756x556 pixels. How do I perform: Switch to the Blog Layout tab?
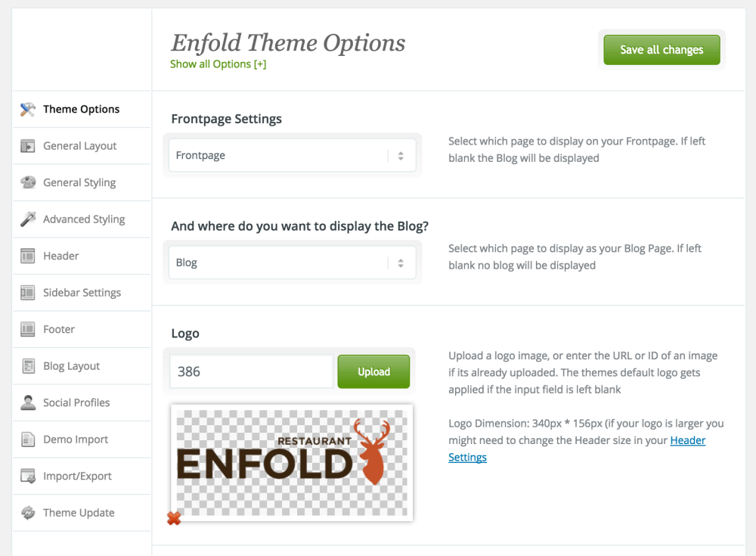[x=82, y=366]
